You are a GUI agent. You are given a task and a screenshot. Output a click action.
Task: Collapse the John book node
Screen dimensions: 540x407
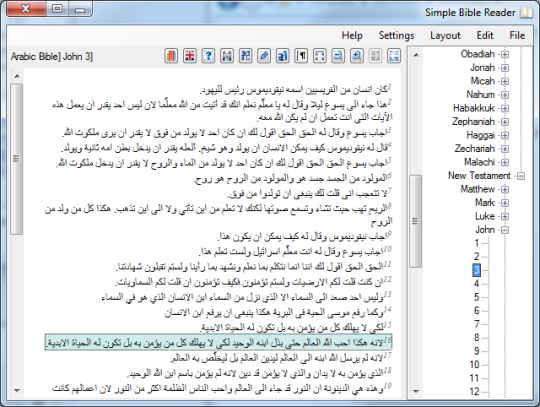505,230
